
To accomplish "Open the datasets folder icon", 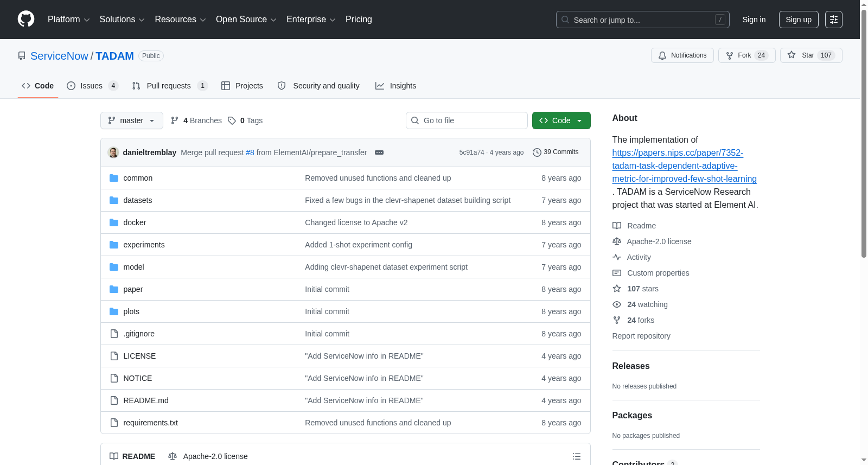I will (x=114, y=200).
